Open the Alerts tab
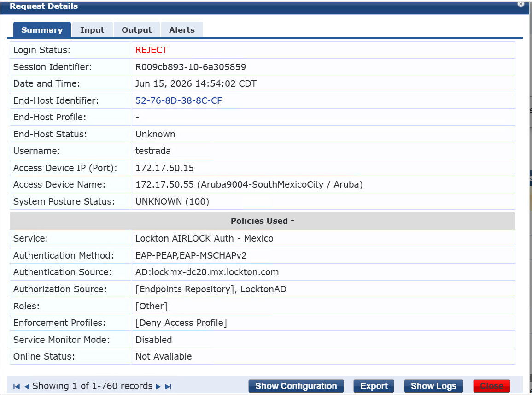 click(x=182, y=30)
